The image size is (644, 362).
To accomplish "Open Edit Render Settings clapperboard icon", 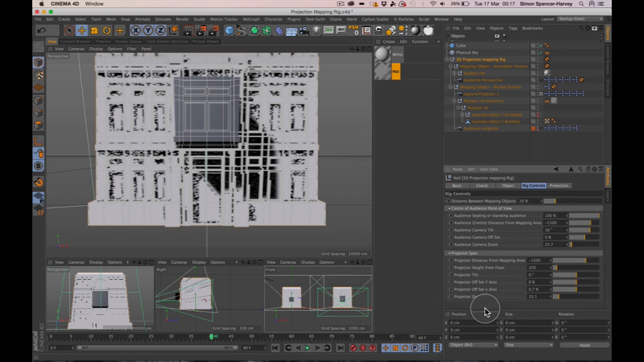I will [213, 31].
